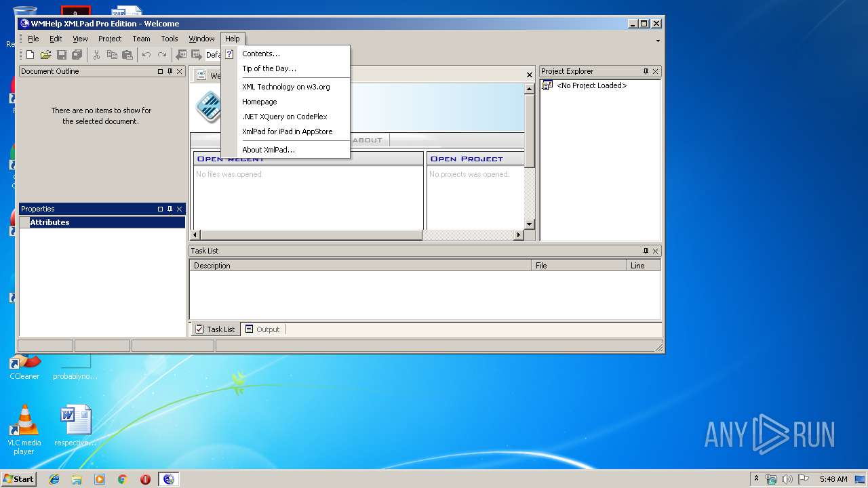Toggle auto-hide pin on Task List panel

point(646,251)
